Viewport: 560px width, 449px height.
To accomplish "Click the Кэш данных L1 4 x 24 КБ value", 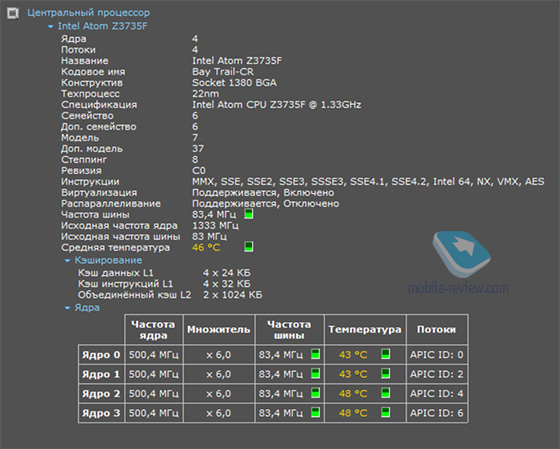I will pyautogui.click(x=226, y=273).
